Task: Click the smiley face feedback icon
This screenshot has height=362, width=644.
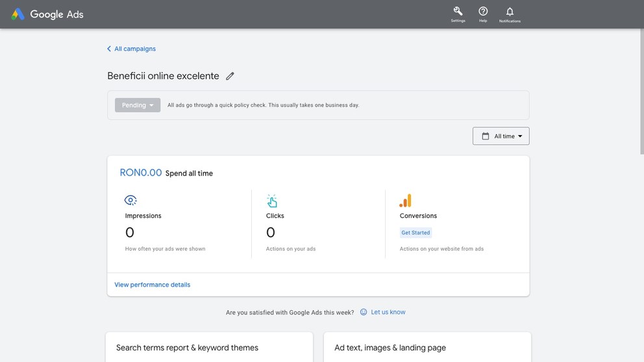Action: pyautogui.click(x=364, y=312)
